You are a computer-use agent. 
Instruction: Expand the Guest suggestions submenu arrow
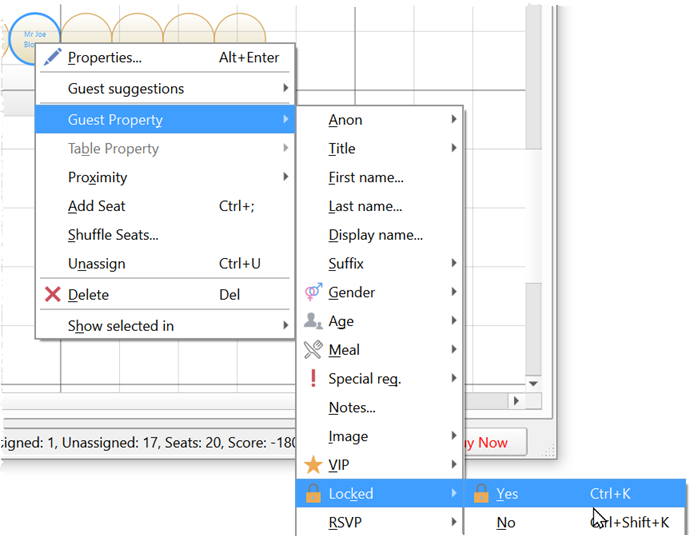coord(285,89)
